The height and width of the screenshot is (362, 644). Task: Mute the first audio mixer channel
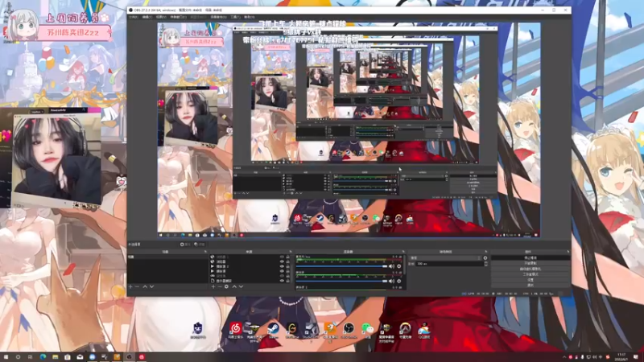point(392,266)
